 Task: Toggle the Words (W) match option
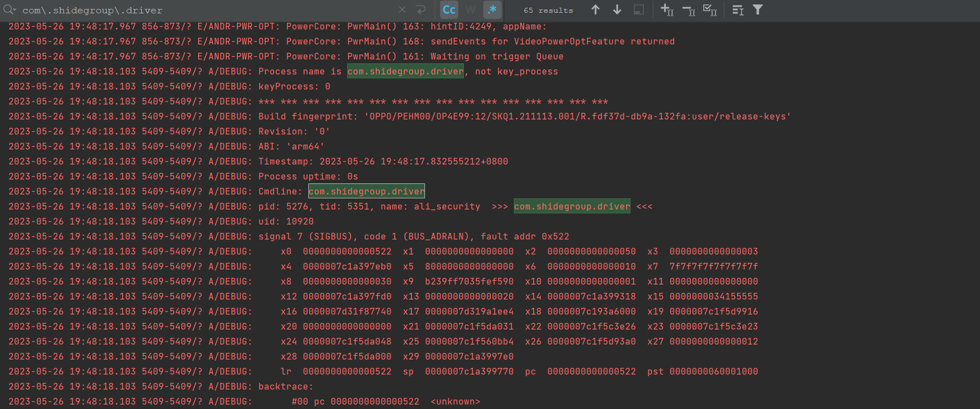(x=471, y=10)
